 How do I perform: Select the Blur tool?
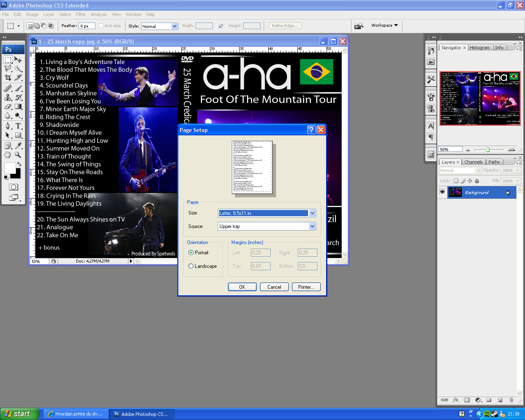pyautogui.click(x=8, y=115)
